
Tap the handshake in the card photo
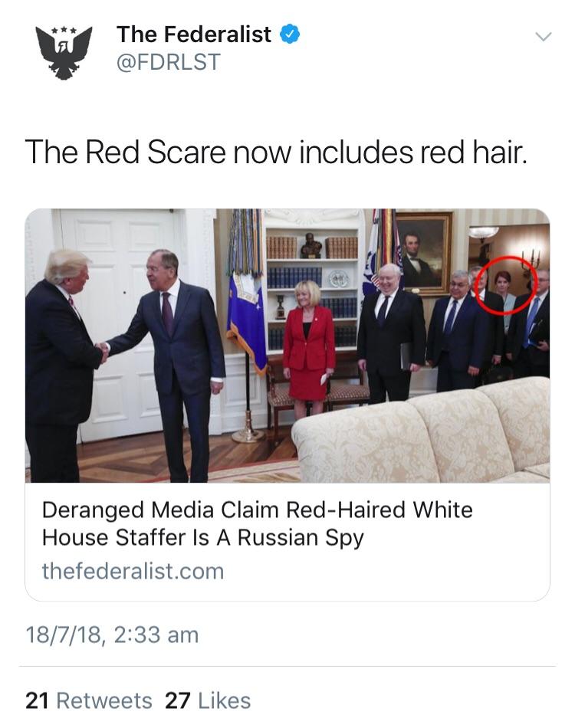click(102, 352)
